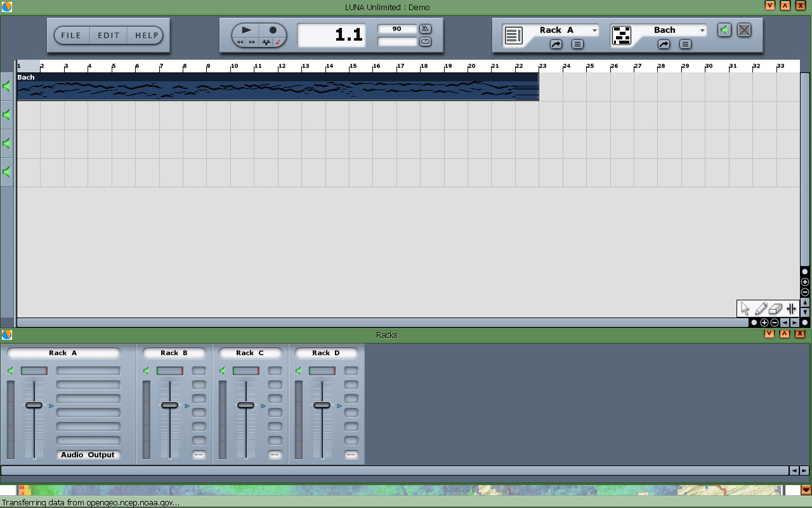
Task: Click the vertical zoom out minus icon
Action: click(x=805, y=292)
